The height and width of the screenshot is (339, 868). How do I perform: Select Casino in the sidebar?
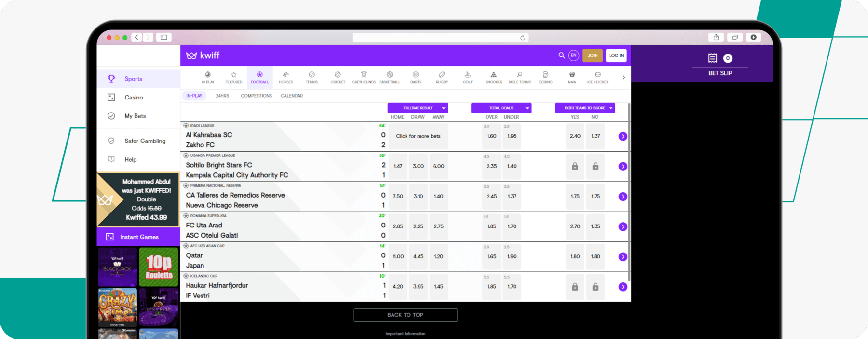[x=138, y=98]
